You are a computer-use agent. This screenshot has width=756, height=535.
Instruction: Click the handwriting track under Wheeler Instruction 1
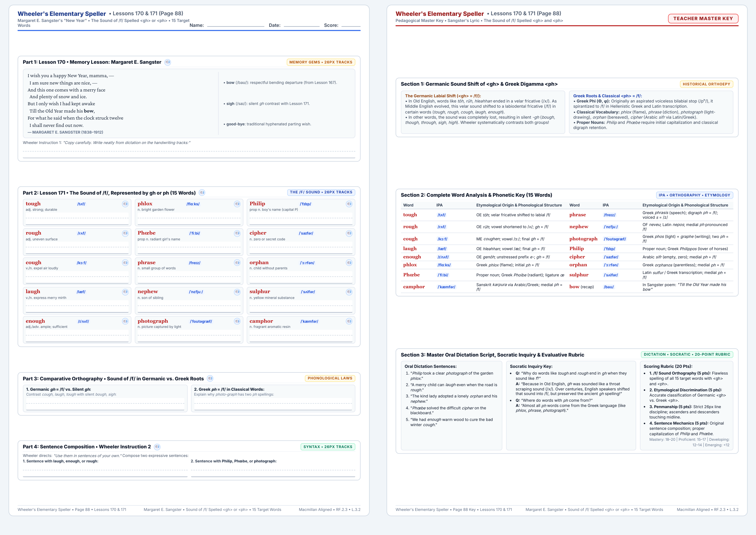click(189, 153)
